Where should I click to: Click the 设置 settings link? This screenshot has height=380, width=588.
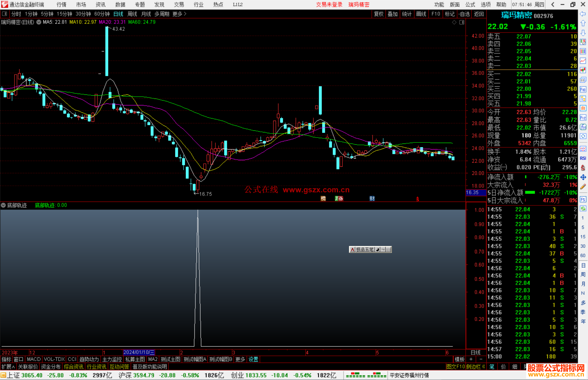[253, 359]
